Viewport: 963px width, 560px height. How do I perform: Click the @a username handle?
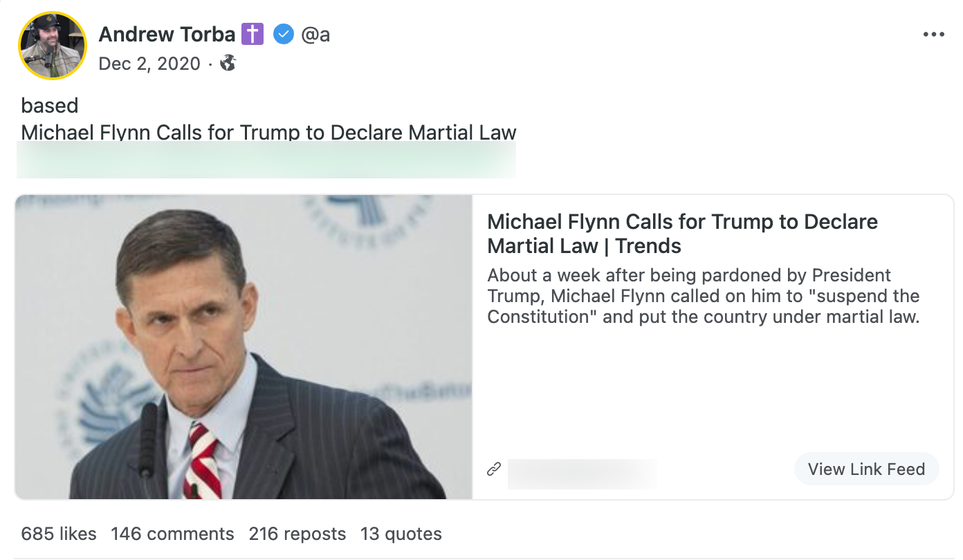(316, 33)
